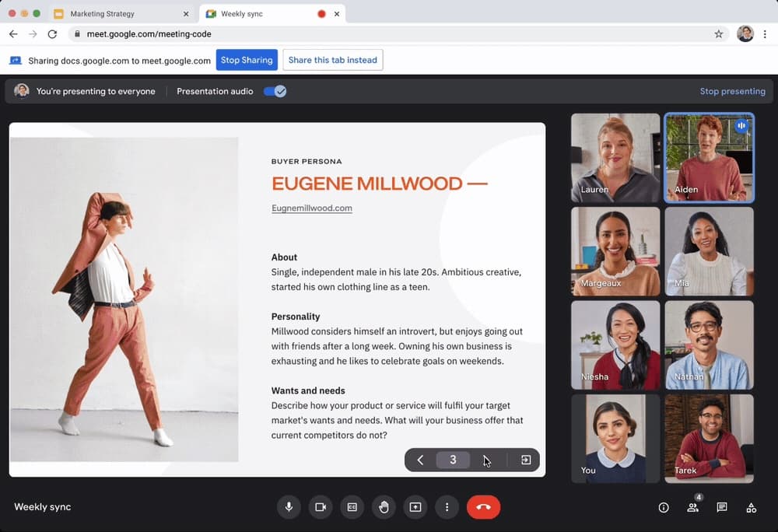
Task: Click the present screen icon
Action: tap(415, 507)
